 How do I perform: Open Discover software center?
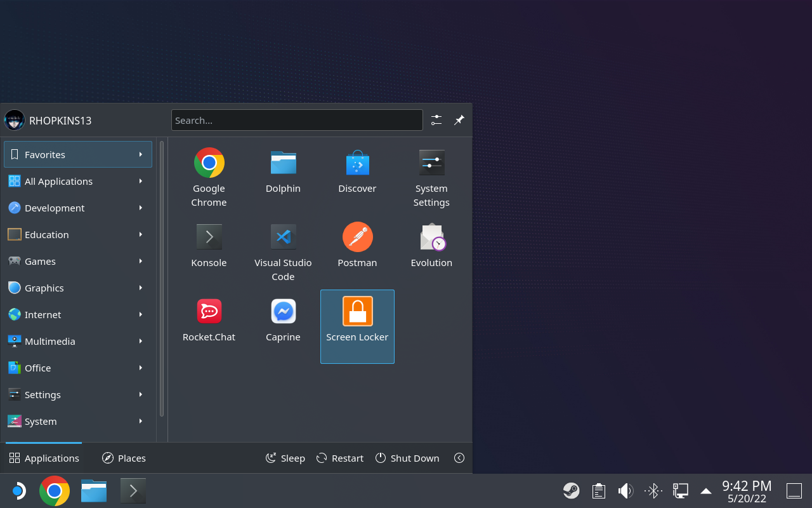pos(357,178)
